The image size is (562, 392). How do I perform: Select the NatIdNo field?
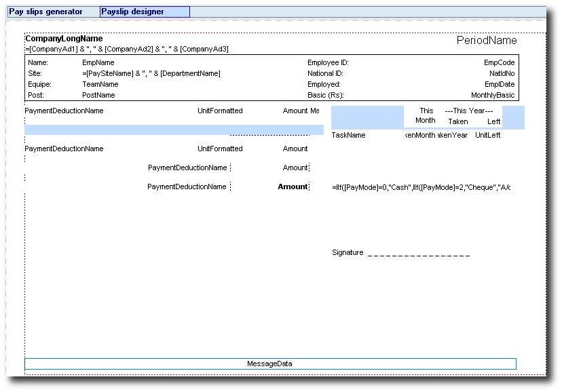tap(502, 73)
